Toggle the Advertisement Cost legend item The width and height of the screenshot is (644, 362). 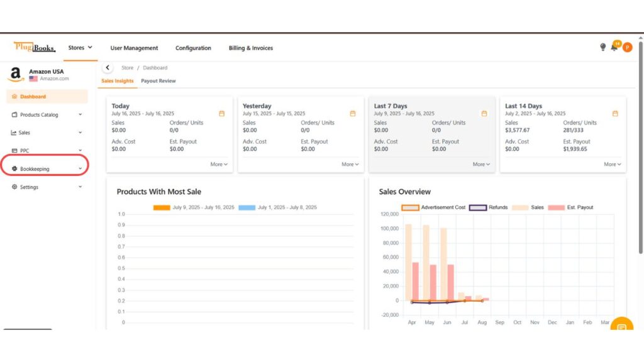[x=433, y=207]
